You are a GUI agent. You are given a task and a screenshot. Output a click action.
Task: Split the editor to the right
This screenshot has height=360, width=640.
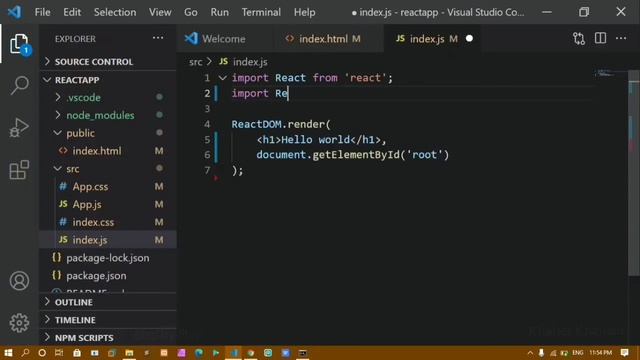pyautogui.click(x=600, y=38)
